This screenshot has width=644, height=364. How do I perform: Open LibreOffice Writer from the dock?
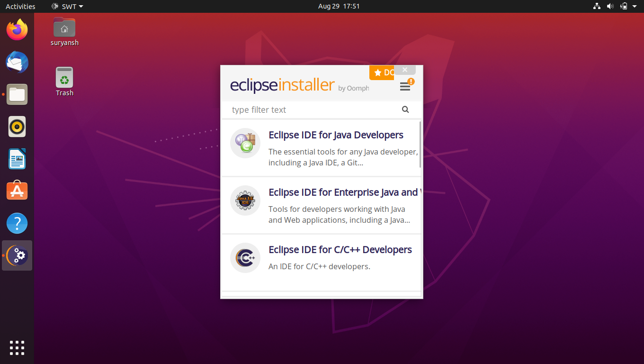[x=17, y=159]
